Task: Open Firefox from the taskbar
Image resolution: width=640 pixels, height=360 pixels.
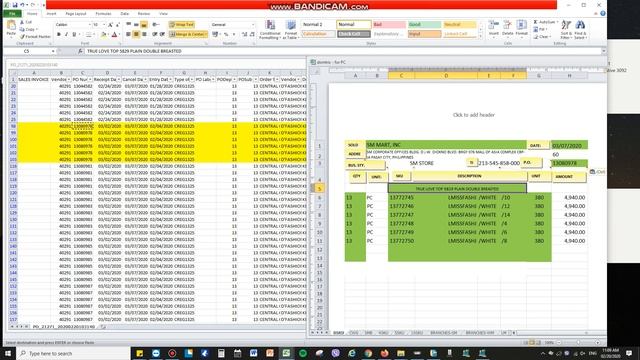Action: (384, 353)
